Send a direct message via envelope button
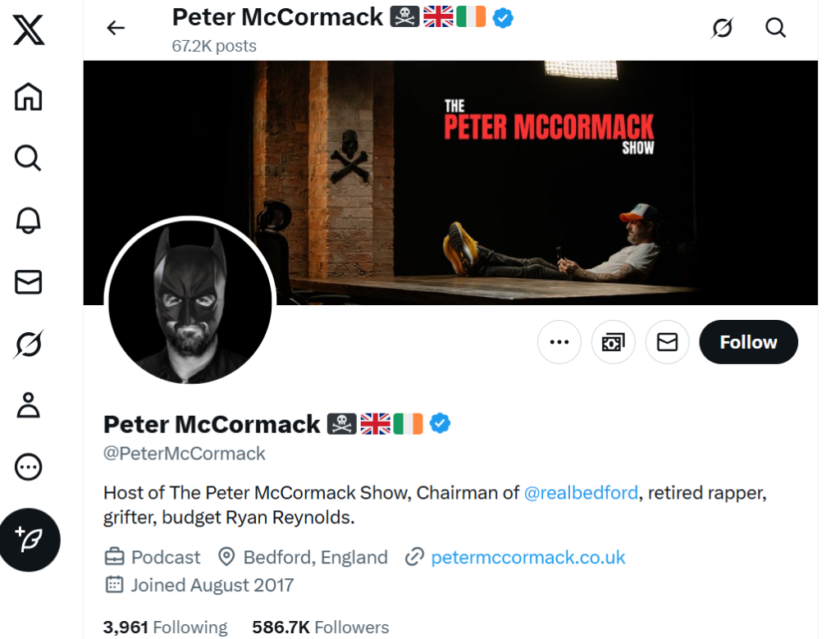The width and height of the screenshot is (840, 639). tap(668, 342)
